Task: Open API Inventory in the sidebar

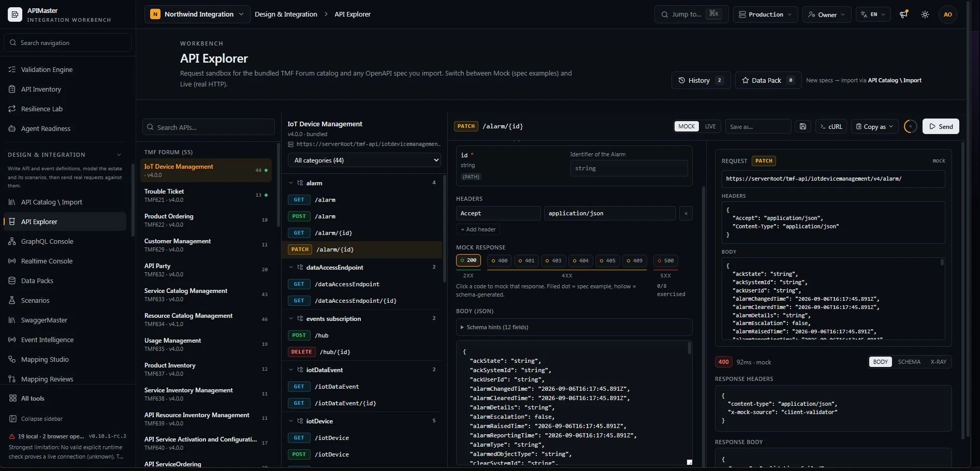Action: (41, 89)
